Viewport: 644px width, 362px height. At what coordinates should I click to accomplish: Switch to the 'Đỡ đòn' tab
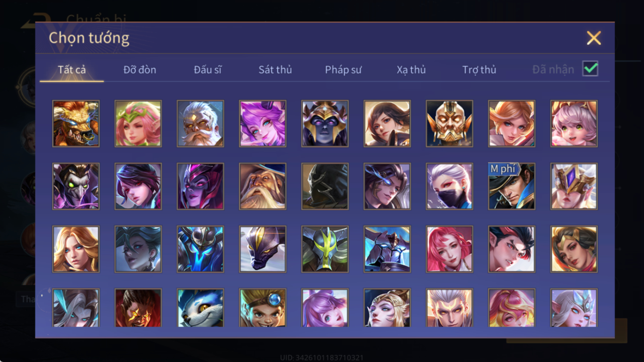pyautogui.click(x=140, y=70)
